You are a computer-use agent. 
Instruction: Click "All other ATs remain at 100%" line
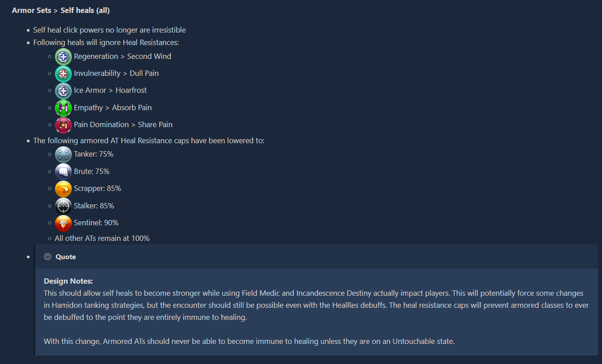pyautogui.click(x=102, y=238)
